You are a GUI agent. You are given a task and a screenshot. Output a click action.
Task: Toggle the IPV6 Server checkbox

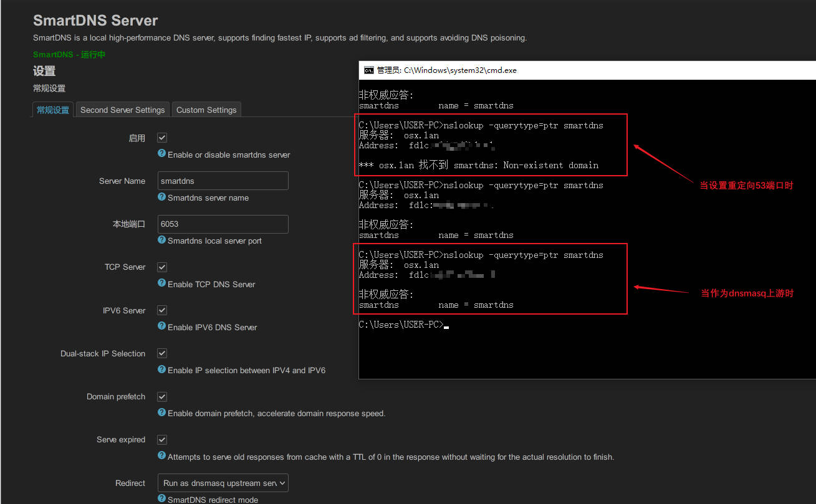click(162, 310)
